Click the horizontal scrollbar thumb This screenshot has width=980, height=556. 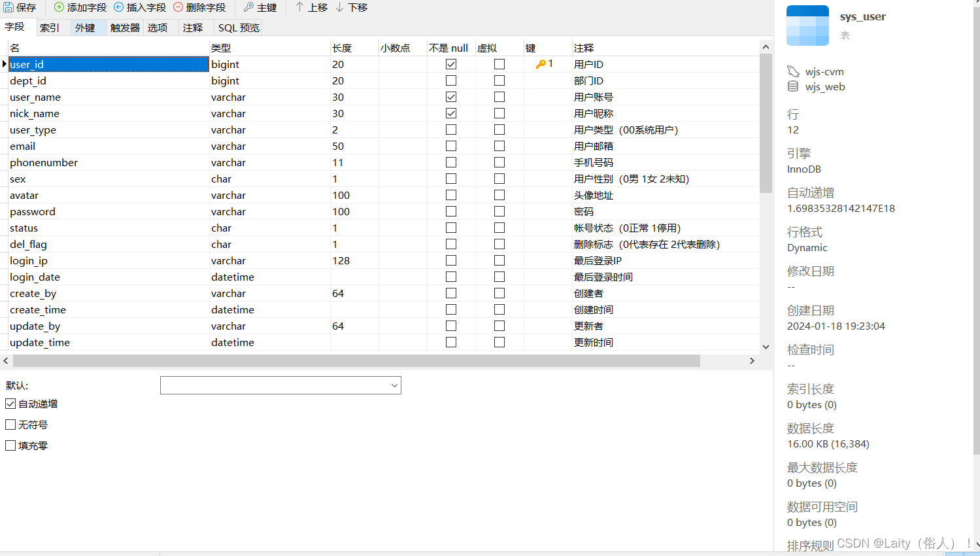(356, 360)
